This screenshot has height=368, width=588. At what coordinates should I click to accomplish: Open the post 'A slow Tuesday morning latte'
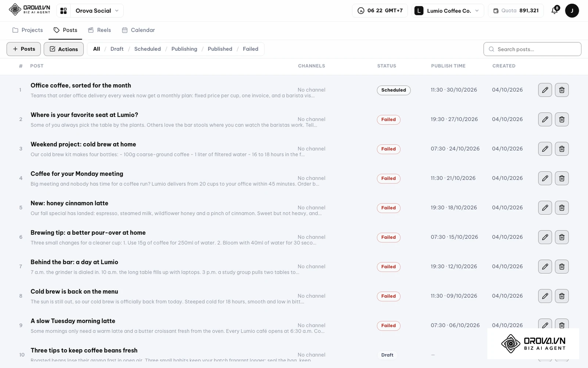tap(73, 321)
